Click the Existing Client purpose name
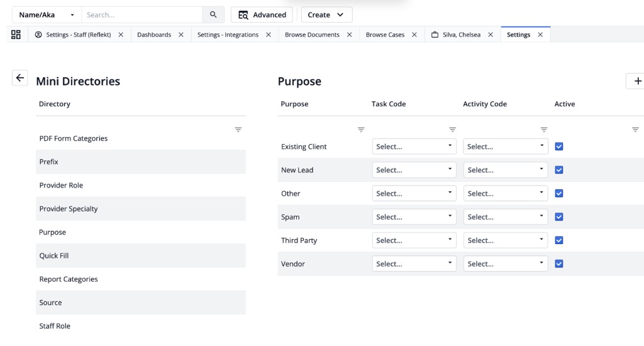Image resolution: width=644 pixels, height=346 pixels. tap(304, 147)
